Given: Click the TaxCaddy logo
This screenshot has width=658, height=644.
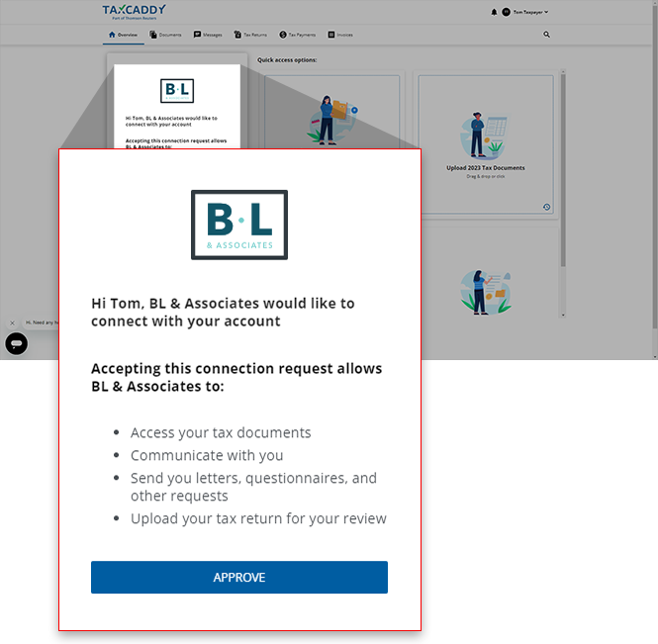Looking at the screenshot, I should point(135,12).
